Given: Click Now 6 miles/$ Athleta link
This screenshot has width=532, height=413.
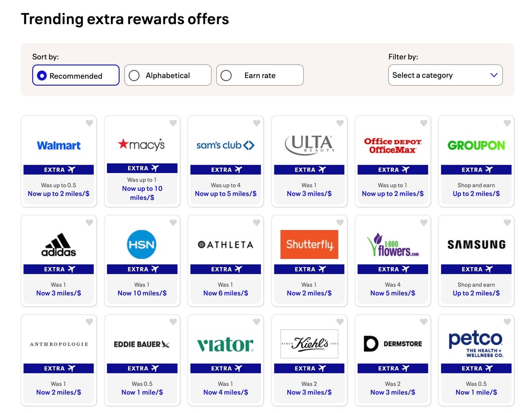Looking at the screenshot, I should click(x=226, y=293).
